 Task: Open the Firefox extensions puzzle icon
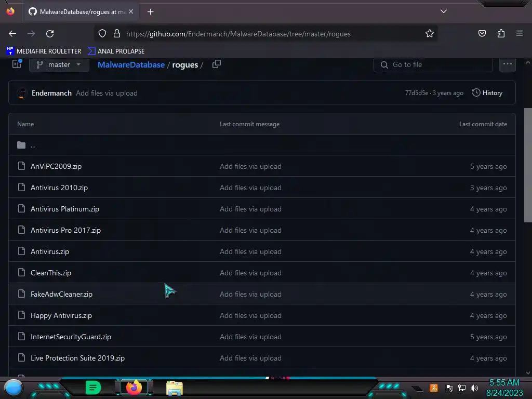pos(501,33)
